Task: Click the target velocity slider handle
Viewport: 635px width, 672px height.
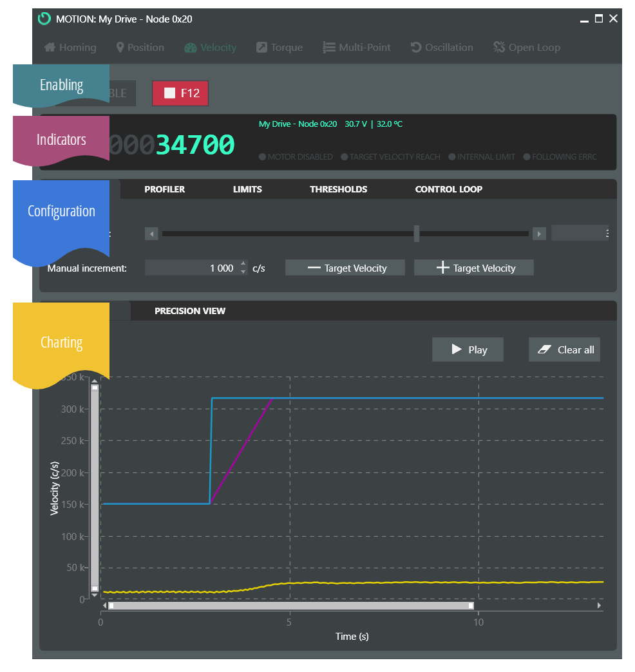Action: pos(417,234)
